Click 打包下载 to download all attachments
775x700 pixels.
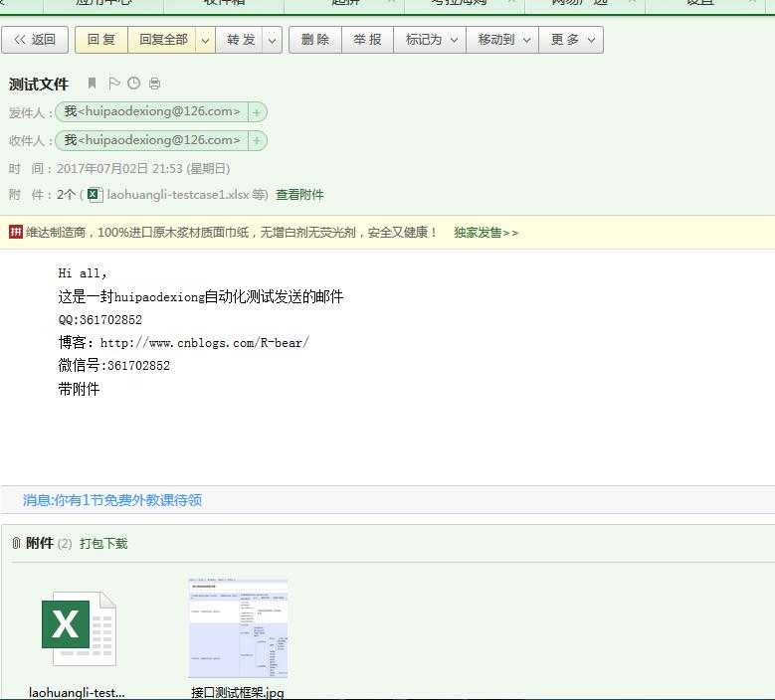point(103,544)
